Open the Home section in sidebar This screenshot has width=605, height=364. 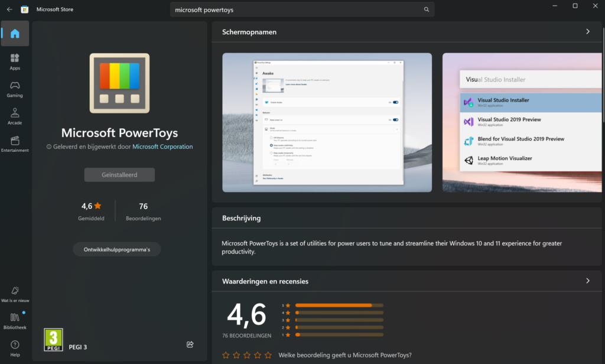[15, 34]
